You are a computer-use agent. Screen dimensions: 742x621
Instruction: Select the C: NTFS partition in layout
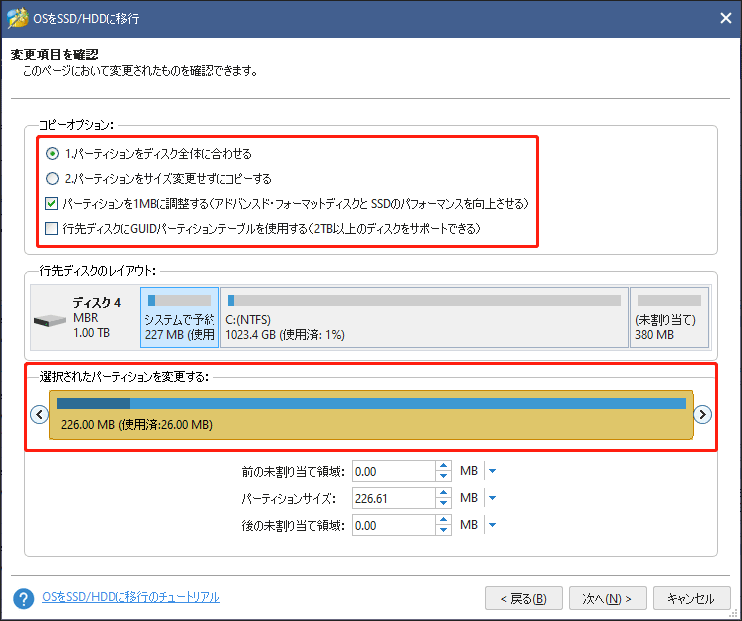(424, 318)
